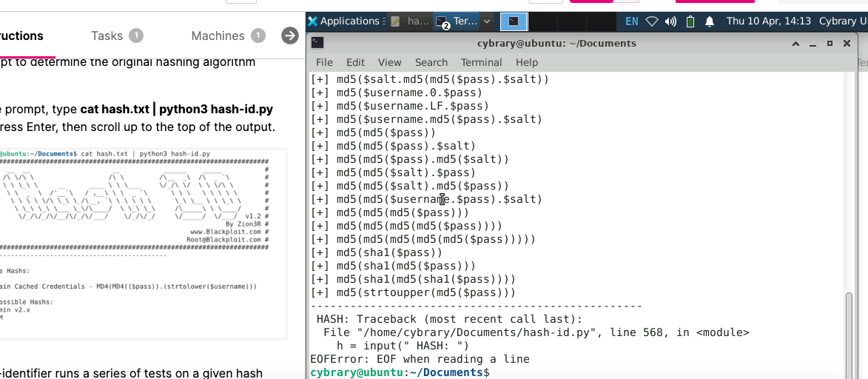Click the right arrow next to Machines tab
Image resolution: width=868 pixels, height=379 pixels.
(x=290, y=36)
